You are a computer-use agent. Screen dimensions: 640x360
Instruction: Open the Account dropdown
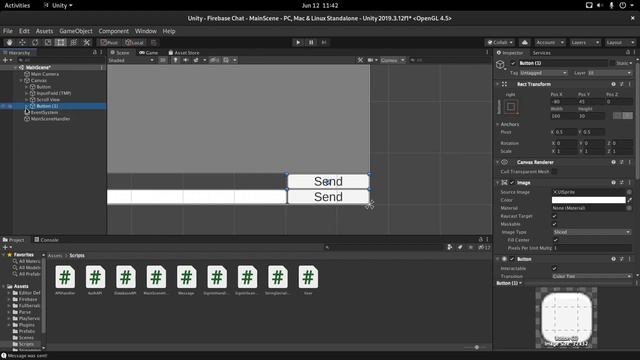coord(549,42)
